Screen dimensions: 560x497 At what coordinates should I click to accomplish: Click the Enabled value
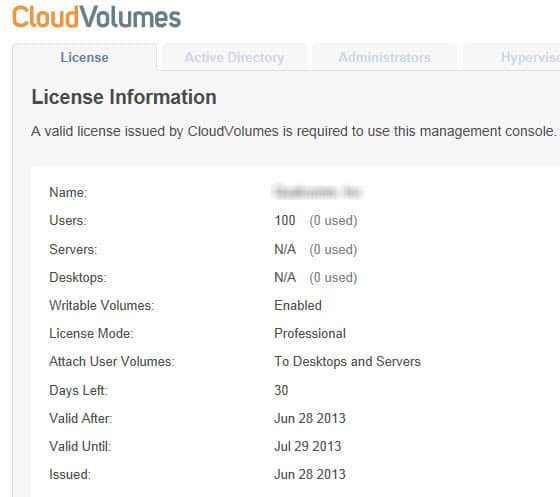click(298, 305)
